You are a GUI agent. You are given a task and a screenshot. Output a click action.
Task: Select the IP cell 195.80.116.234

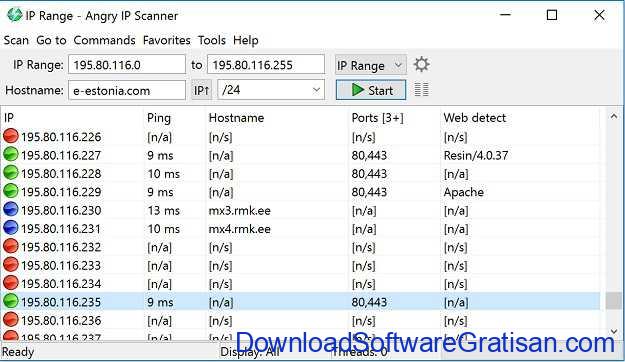tap(61, 283)
